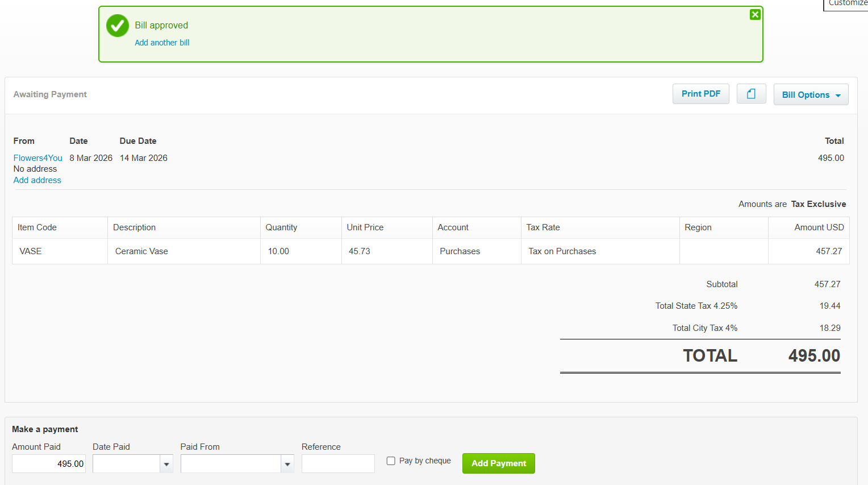Open the Bill Options dropdown
Screen dimensions: 868x485
pyautogui.click(x=811, y=94)
